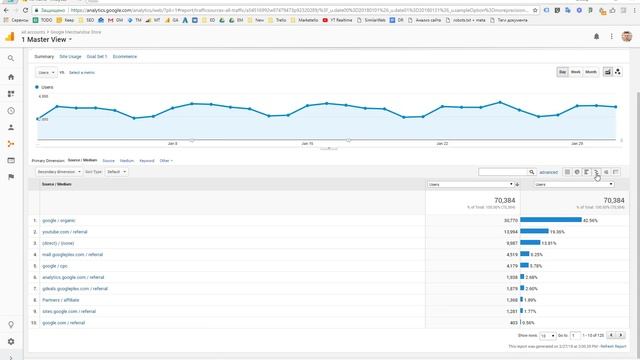Open Chrome three-dot menu
Screen dimensions: 640x360
[635, 10]
